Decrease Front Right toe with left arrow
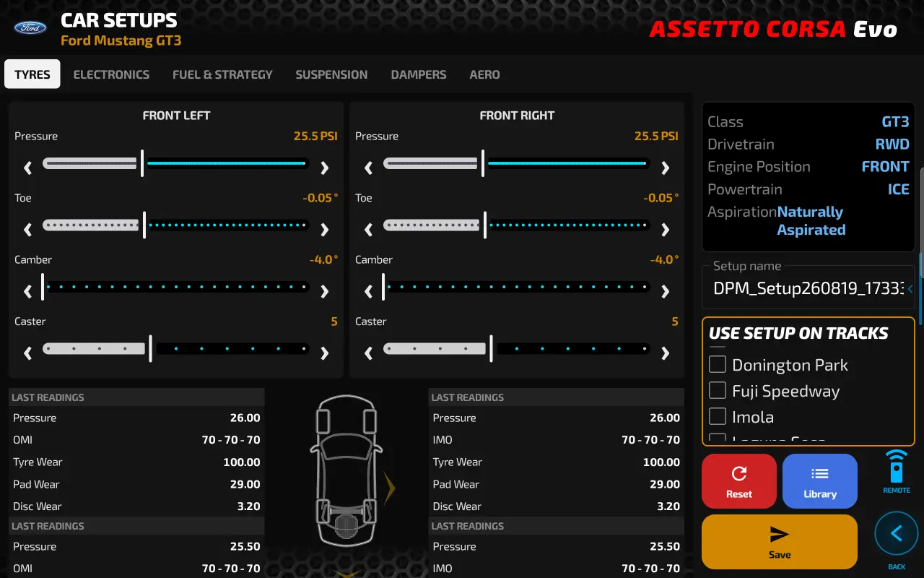 tap(369, 230)
